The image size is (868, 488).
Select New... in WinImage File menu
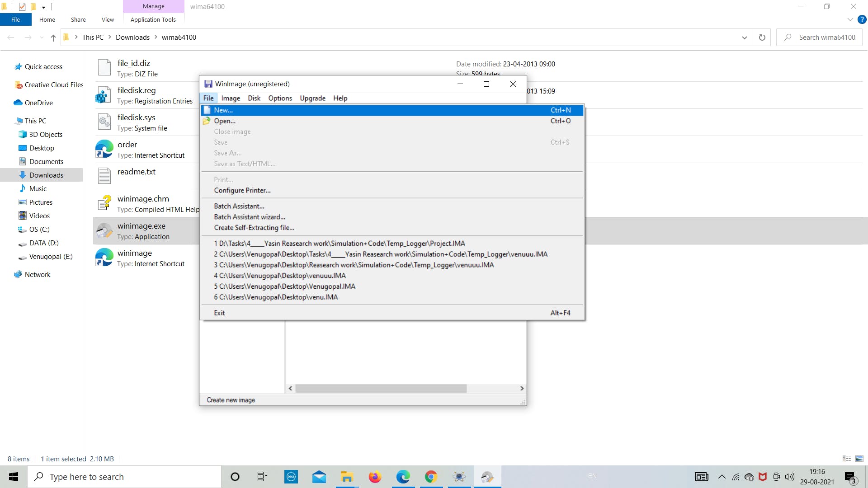tap(392, 110)
